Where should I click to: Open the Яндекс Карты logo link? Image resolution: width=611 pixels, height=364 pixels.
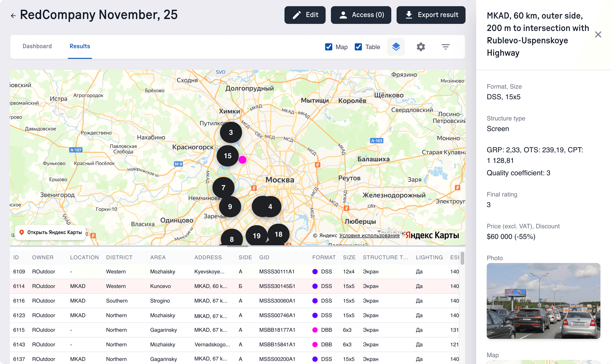432,235
